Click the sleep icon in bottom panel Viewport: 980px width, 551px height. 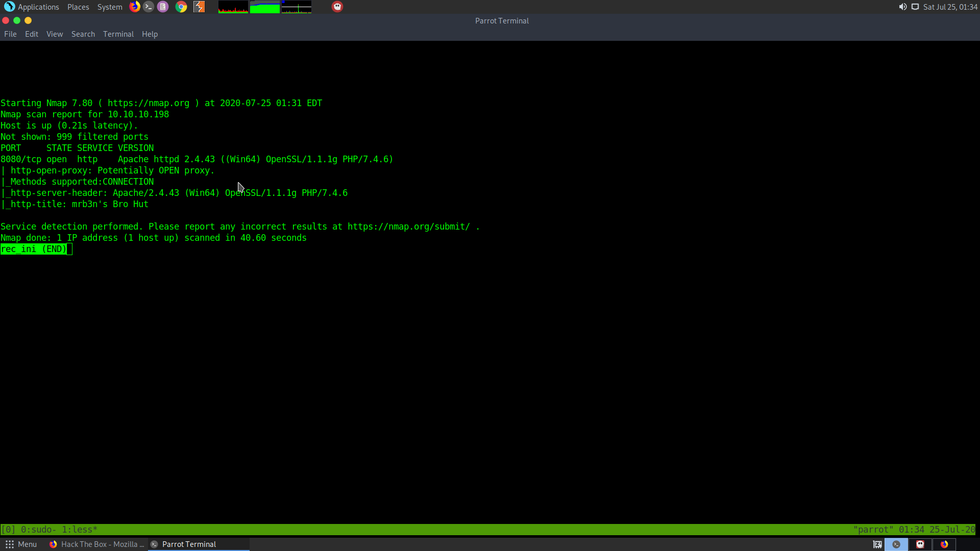click(x=877, y=544)
